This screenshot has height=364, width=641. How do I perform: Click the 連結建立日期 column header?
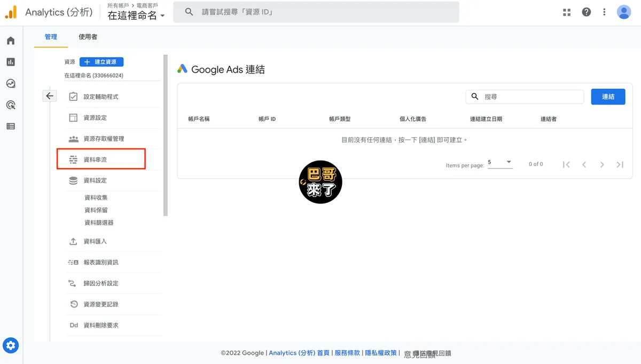tap(486, 119)
